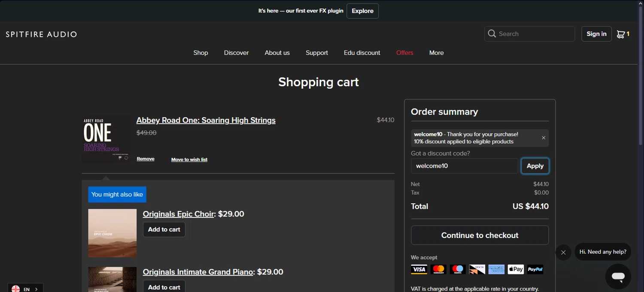
Task: Apply the discount code
Action: [535, 166]
